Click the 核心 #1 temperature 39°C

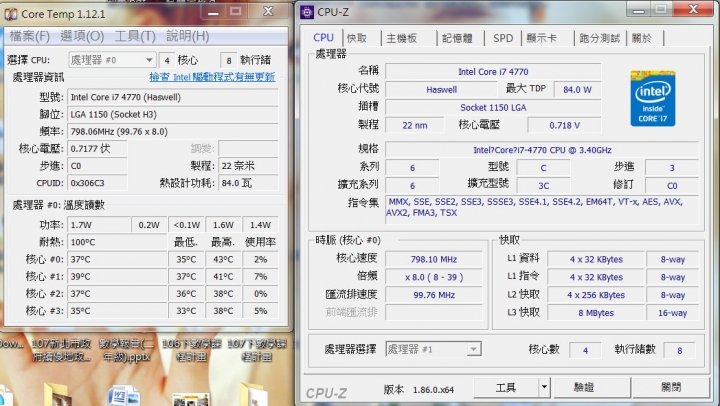(x=117, y=276)
